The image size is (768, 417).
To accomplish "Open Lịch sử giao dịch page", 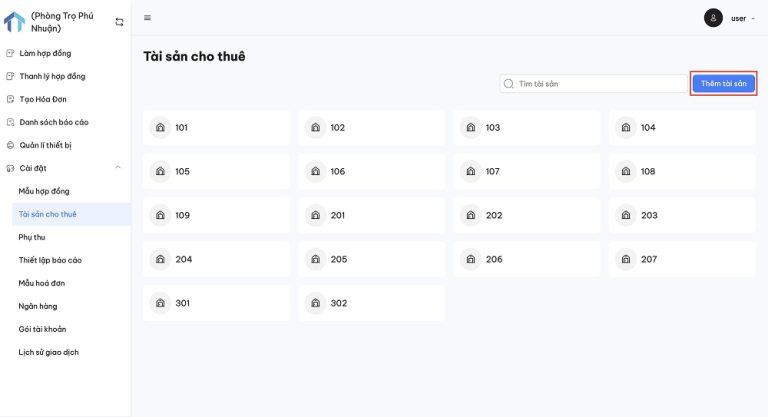I will pos(49,352).
